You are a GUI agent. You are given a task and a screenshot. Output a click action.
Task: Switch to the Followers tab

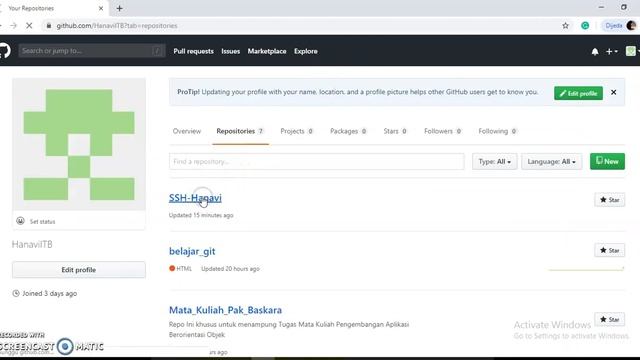[x=443, y=131]
